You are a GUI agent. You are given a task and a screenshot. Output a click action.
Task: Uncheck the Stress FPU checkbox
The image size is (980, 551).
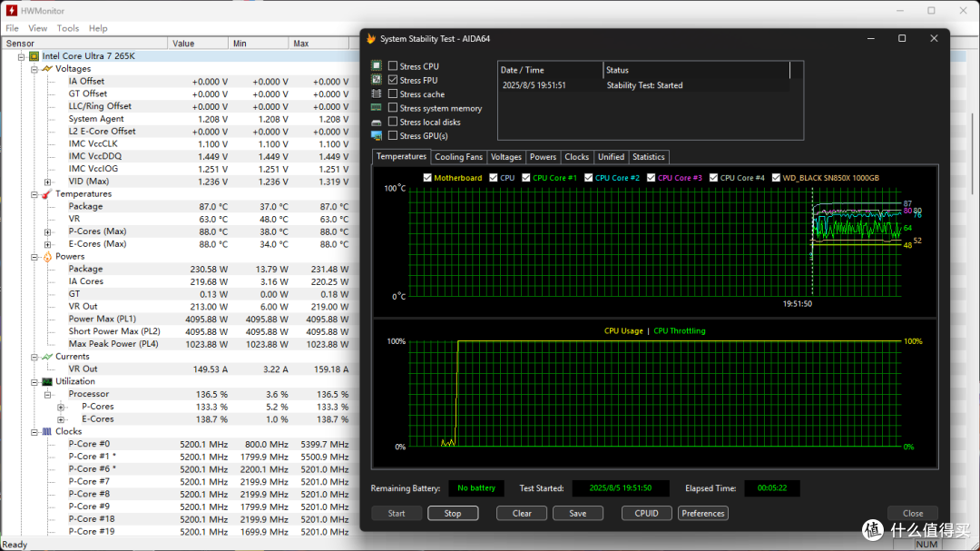pos(393,80)
